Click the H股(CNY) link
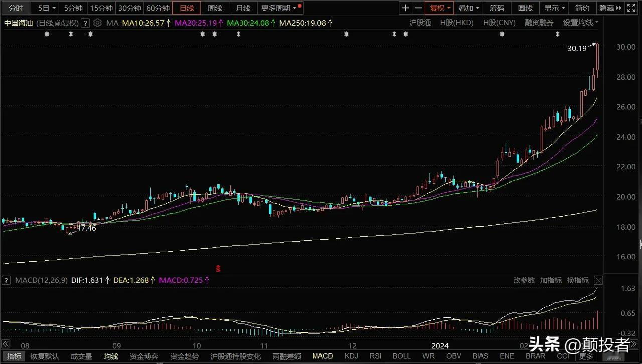642x364 pixels. (500, 23)
